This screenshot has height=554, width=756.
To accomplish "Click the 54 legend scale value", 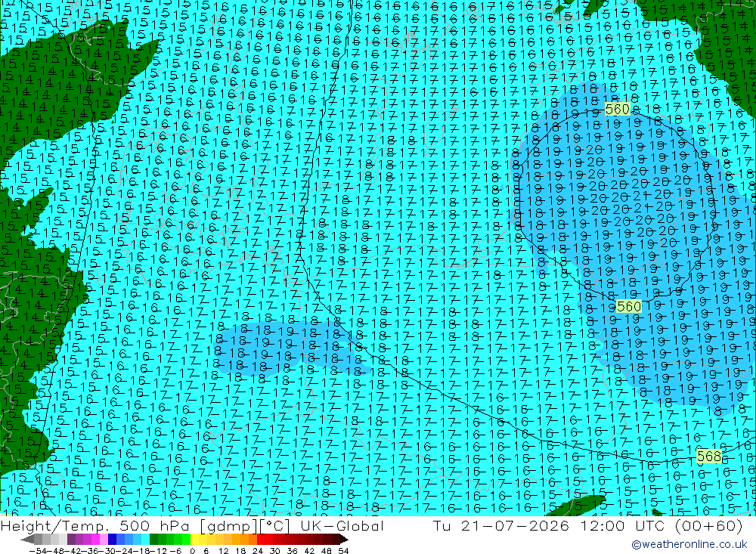I will [x=344, y=551].
